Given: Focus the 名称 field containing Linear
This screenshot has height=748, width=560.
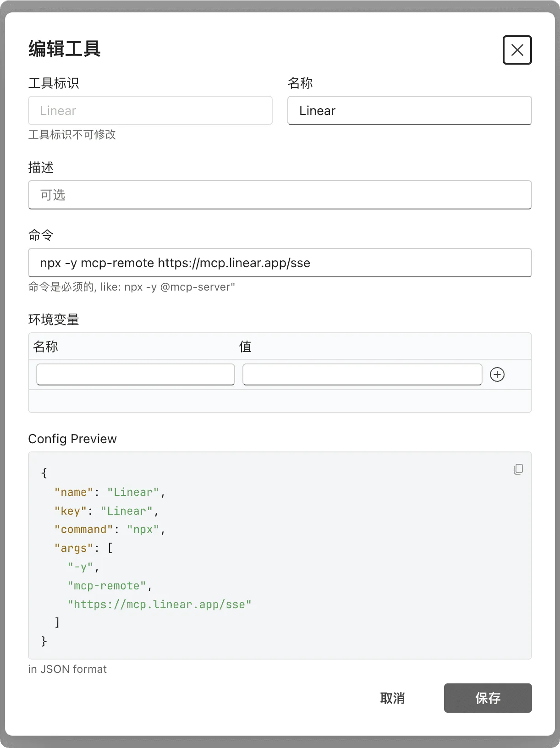Looking at the screenshot, I should tap(409, 110).
